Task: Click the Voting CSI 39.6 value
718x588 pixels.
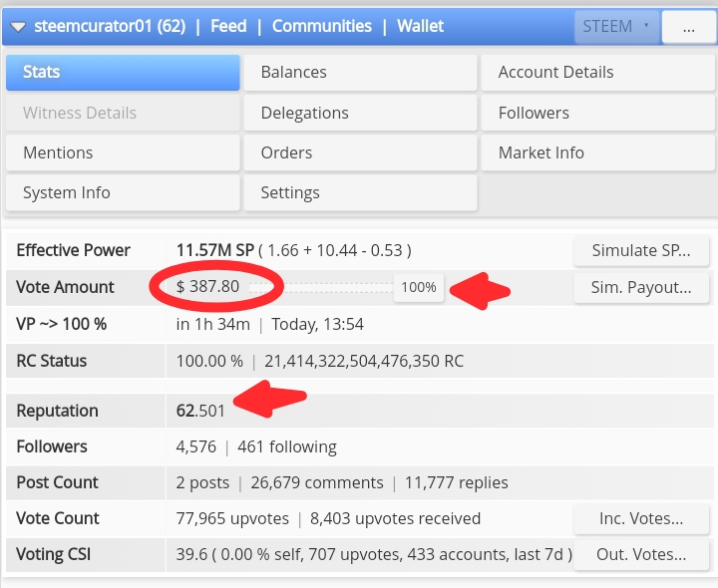Action: [191, 554]
